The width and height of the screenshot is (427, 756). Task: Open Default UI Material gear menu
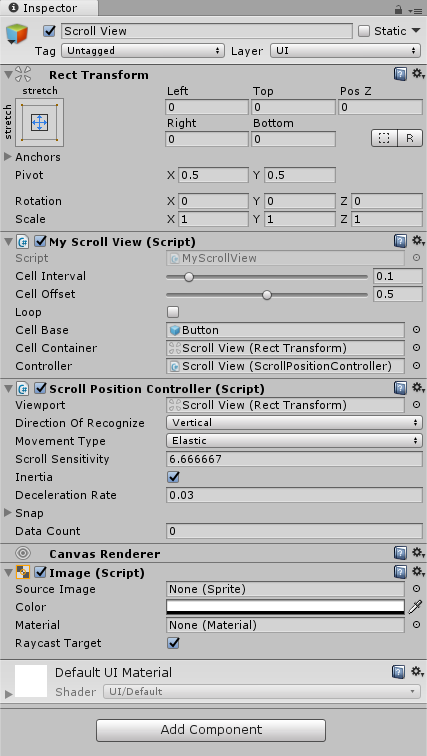point(417,672)
